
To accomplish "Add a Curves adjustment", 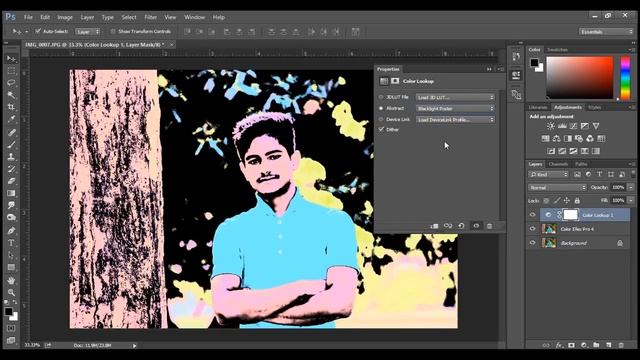I will (x=573, y=126).
